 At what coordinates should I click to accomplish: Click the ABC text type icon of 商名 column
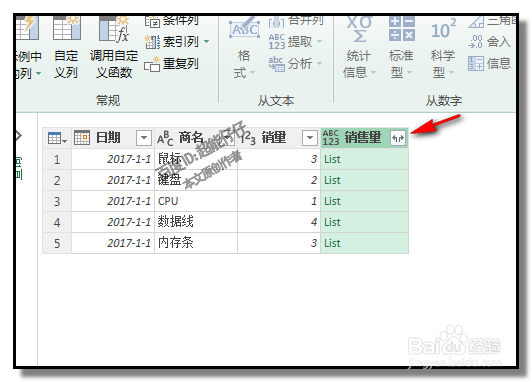[x=165, y=138]
